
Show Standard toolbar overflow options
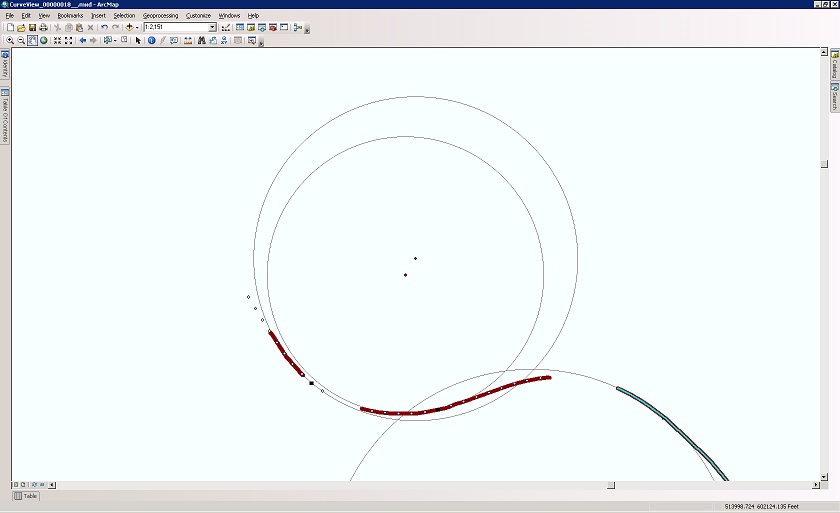(307, 30)
